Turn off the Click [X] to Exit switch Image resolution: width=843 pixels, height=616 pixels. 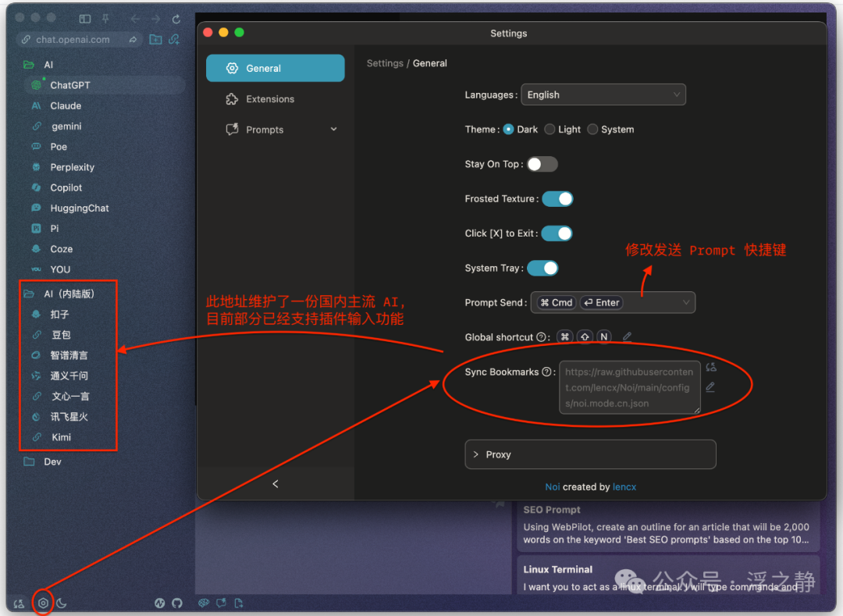tap(557, 233)
